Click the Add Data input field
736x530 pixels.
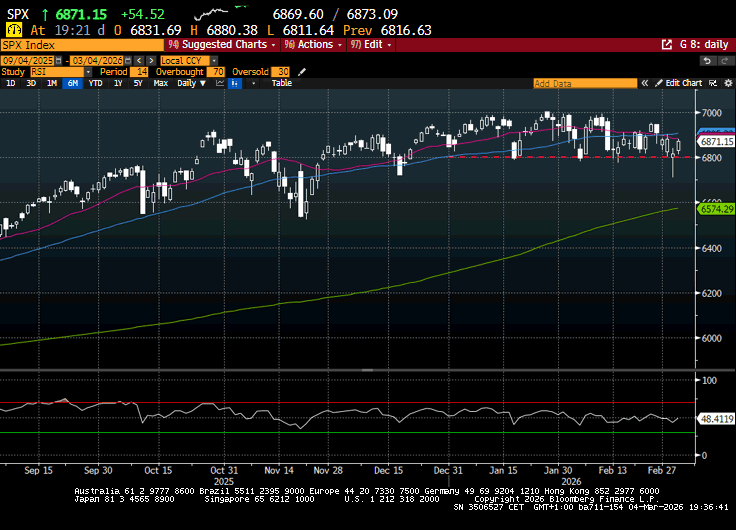click(587, 83)
